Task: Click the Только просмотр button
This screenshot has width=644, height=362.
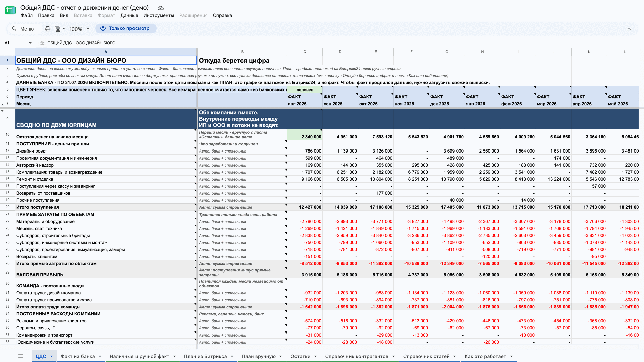Action: 126,28
